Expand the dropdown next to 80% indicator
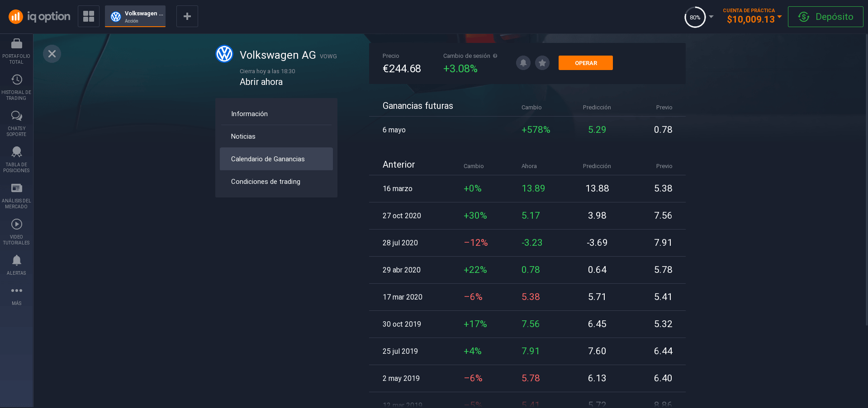The height and width of the screenshot is (408, 868). (711, 17)
